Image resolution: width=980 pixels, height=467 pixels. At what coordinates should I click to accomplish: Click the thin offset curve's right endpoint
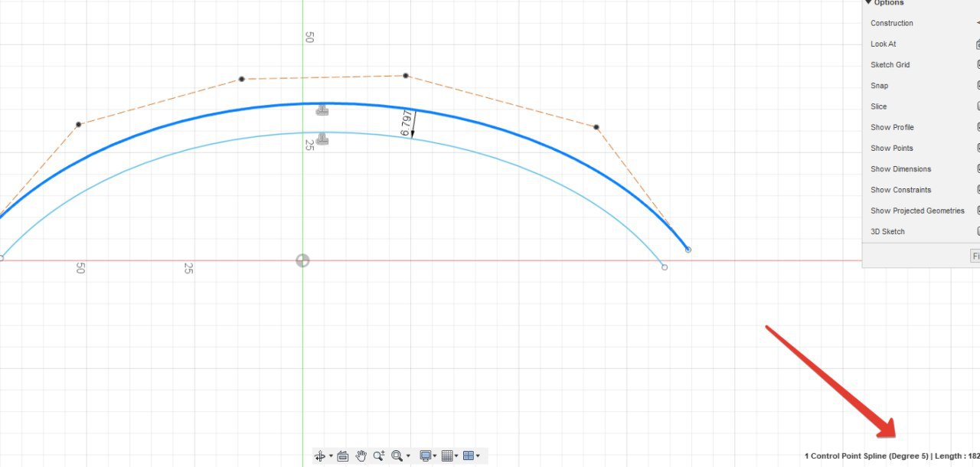click(664, 267)
